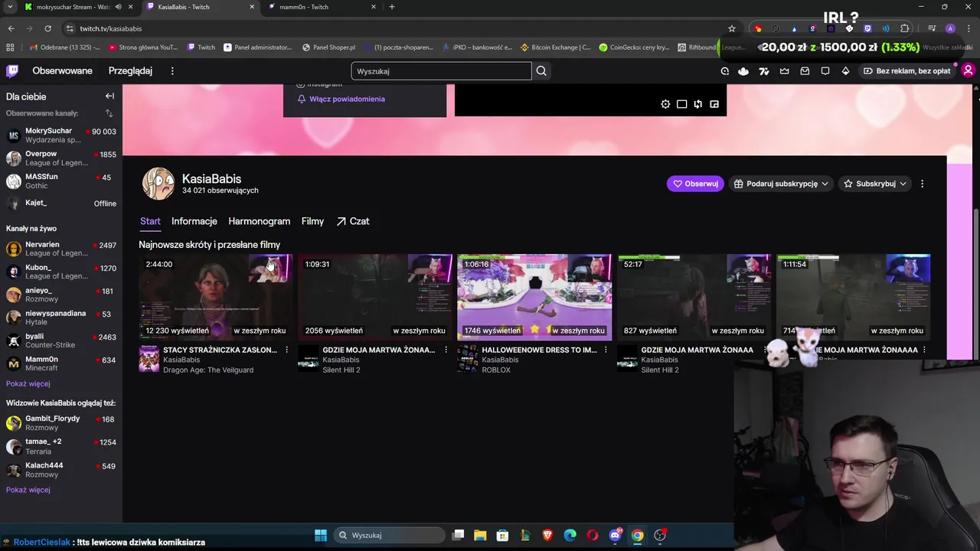Open Chrome tab list dropdown arrow
This screenshot has height=551, width=980.
coord(10,7)
